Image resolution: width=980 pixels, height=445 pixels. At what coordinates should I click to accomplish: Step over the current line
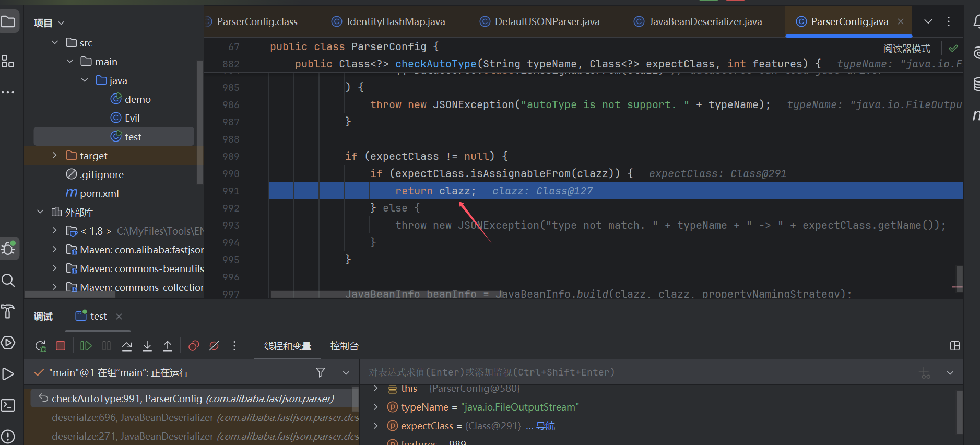(x=127, y=346)
